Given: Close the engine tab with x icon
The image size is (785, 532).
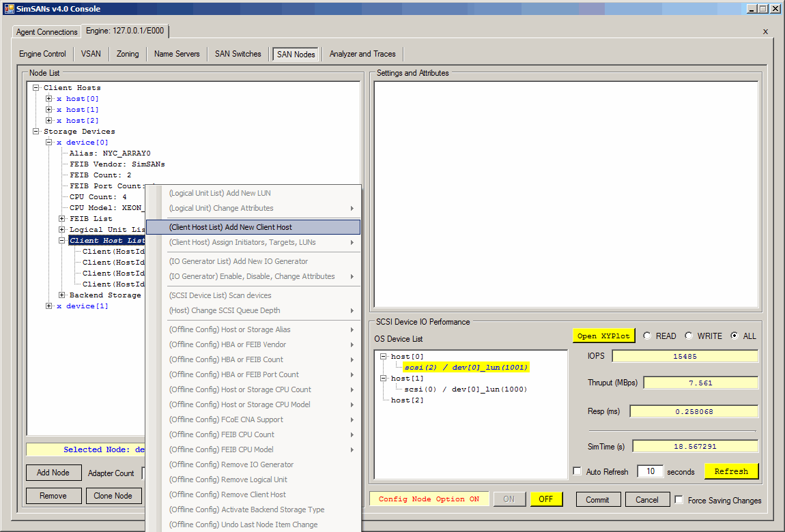Looking at the screenshot, I should point(765,31).
